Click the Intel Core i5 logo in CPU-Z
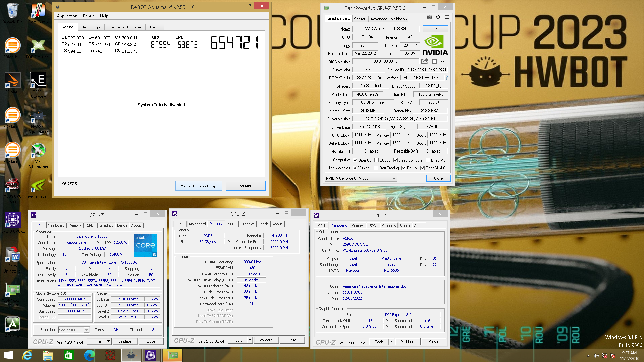The height and width of the screenshot is (362, 644). point(146,245)
